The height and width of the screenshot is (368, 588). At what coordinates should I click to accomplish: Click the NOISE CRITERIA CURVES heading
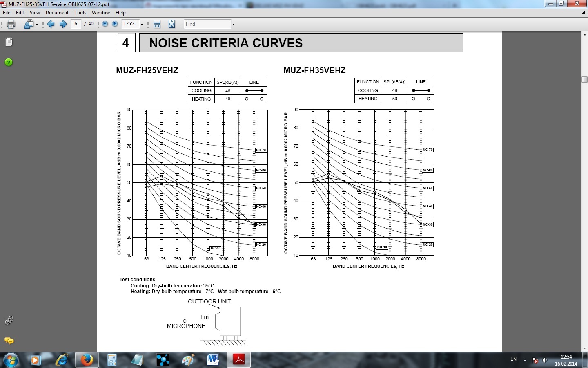[226, 43]
